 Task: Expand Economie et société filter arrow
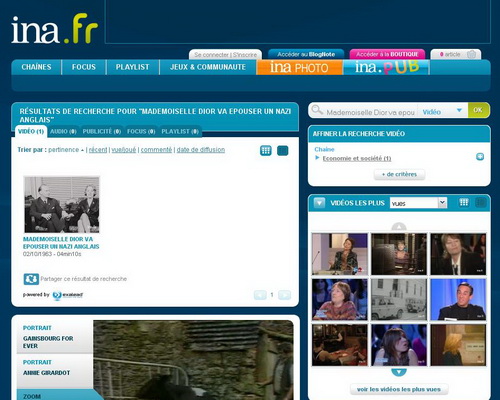317,158
